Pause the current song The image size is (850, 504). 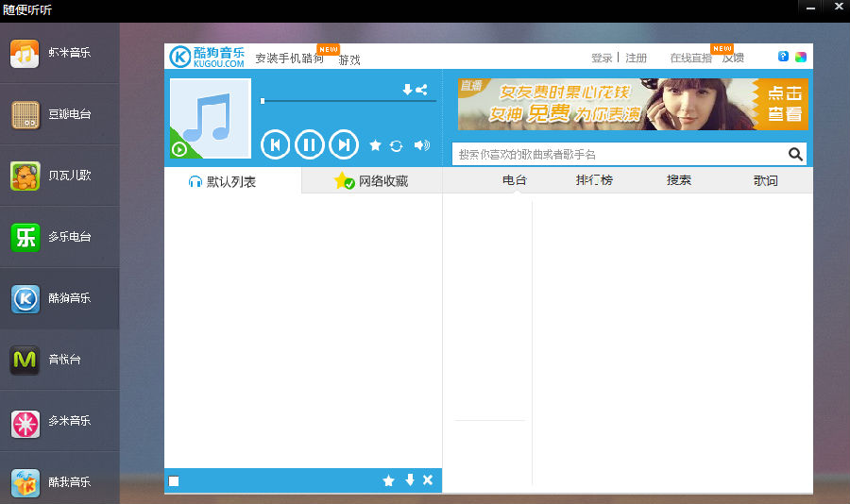(x=309, y=144)
